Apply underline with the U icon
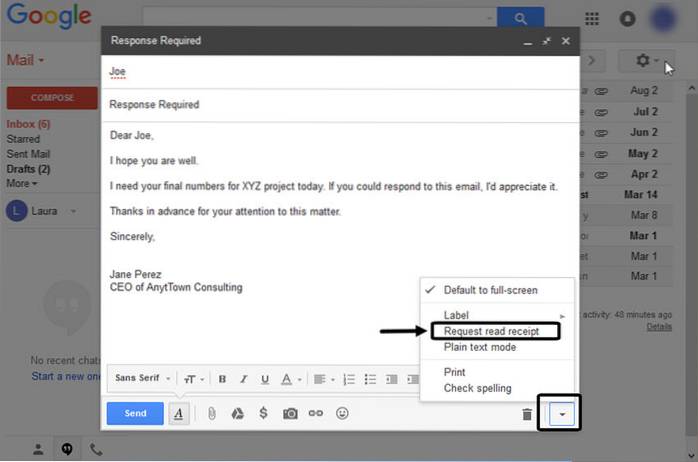 [265, 379]
